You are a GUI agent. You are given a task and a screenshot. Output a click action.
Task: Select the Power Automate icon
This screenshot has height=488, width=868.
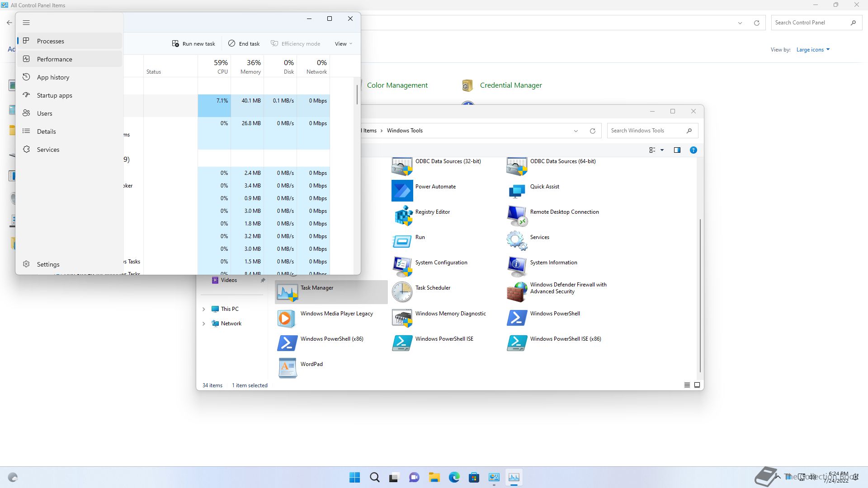(x=402, y=191)
